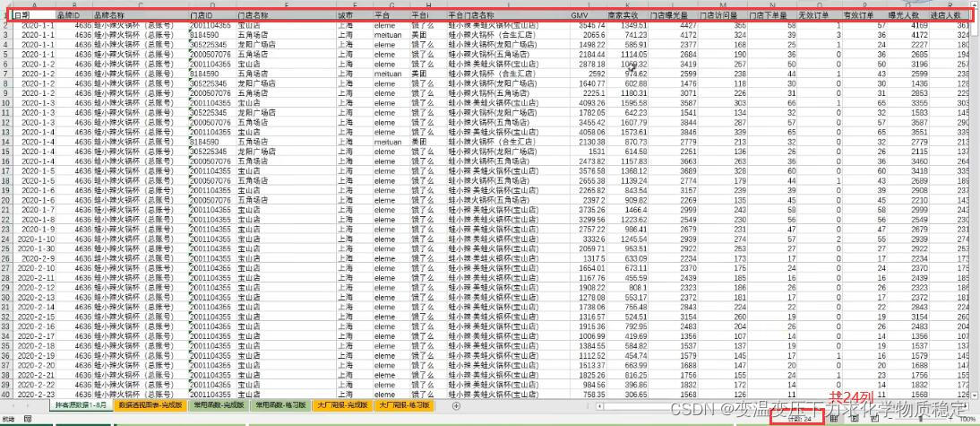Add a new sheet with the plus icon
This screenshot has height=426, width=980.
tap(456, 406)
